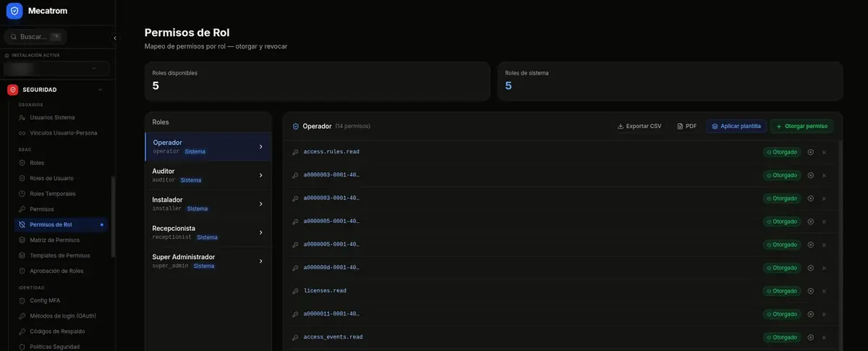Click the Sistema badge under Auditor
Image resolution: width=868 pixels, height=351 pixels.
coord(191,180)
